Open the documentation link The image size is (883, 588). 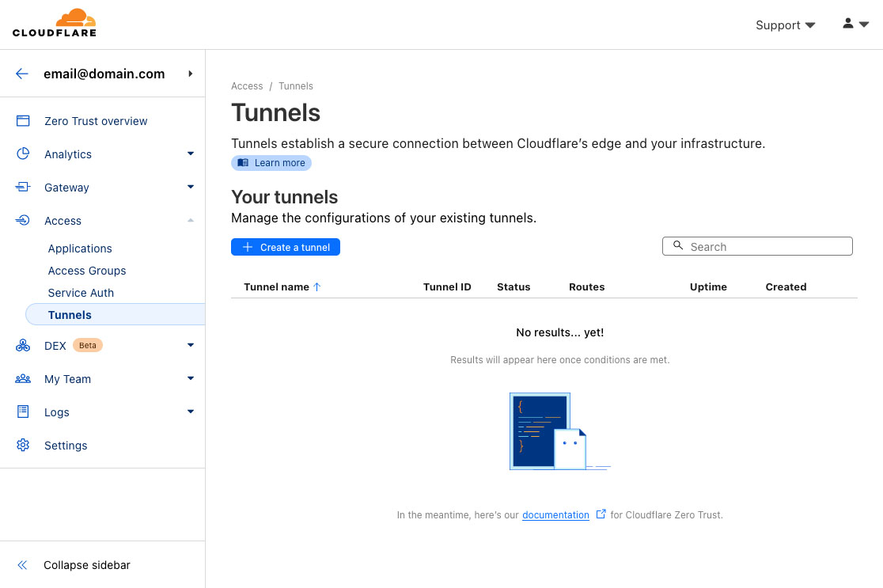pyautogui.click(x=555, y=515)
